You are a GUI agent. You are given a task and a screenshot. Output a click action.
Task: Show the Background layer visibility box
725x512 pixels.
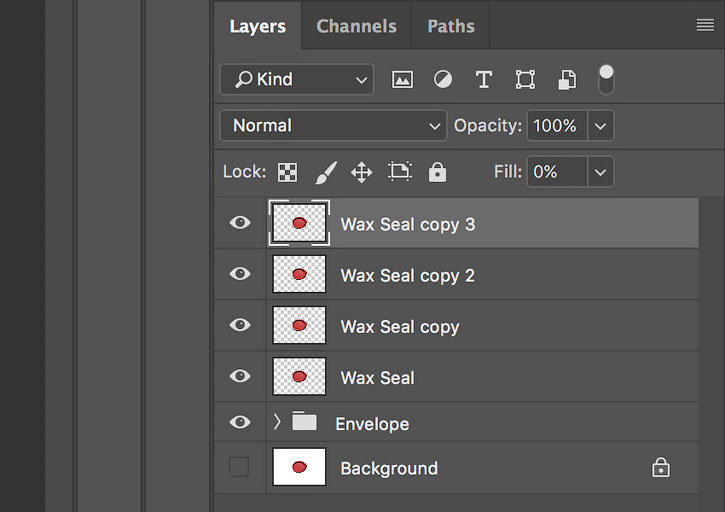pos(239,467)
